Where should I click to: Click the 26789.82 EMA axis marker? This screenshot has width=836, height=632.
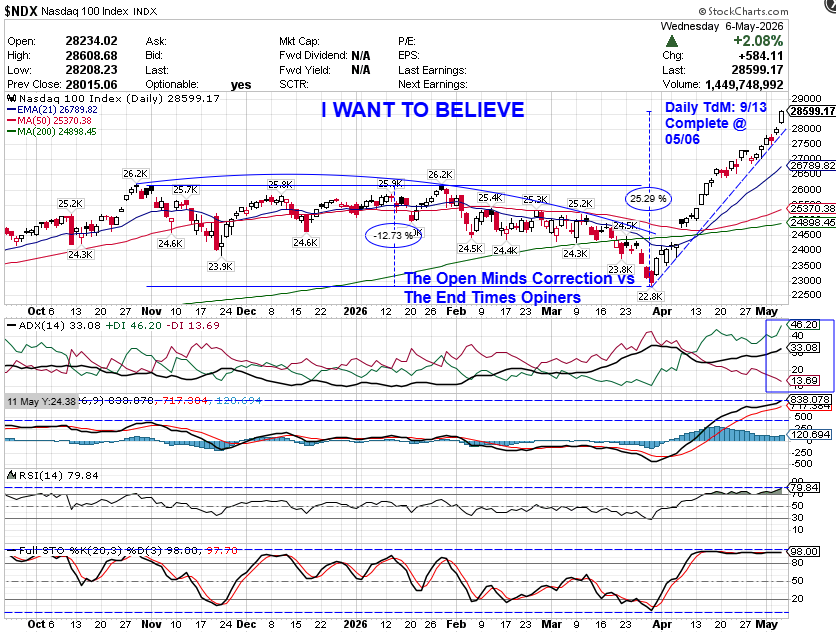tap(811, 166)
